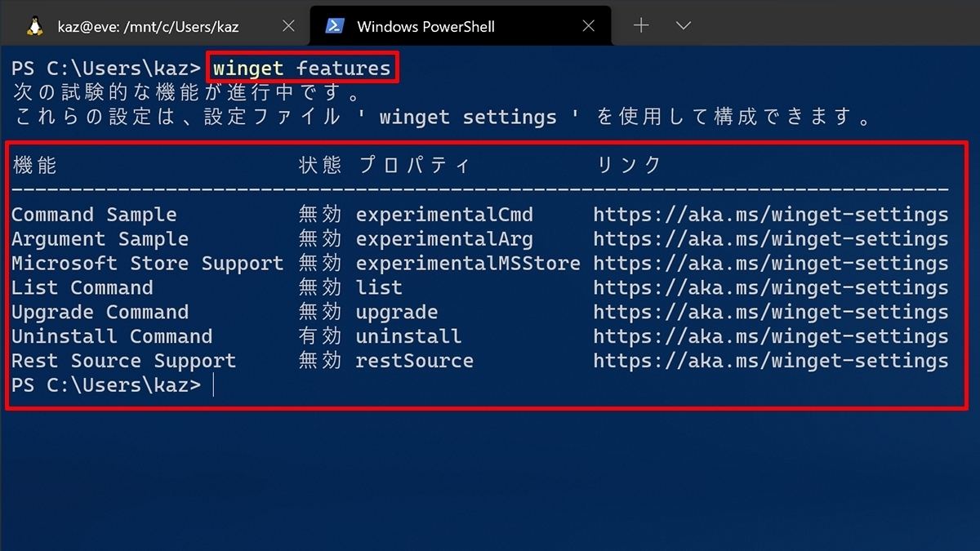Click the 'winget features' command text

[303, 68]
